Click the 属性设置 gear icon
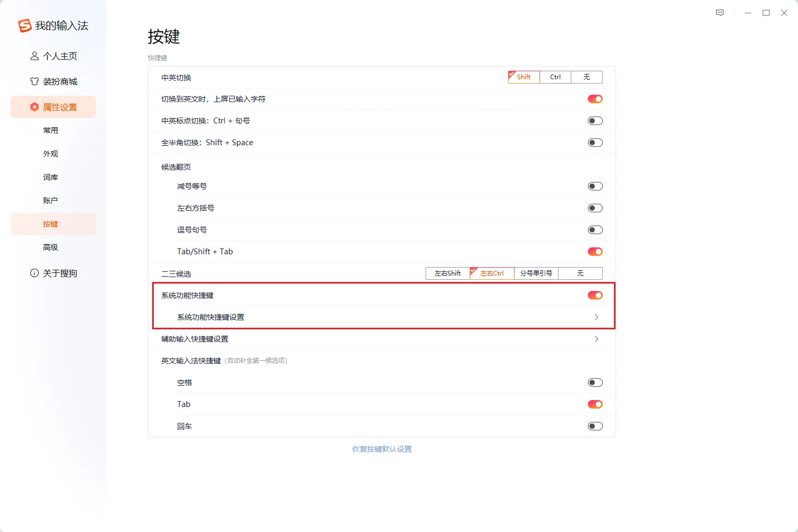 pos(35,106)
